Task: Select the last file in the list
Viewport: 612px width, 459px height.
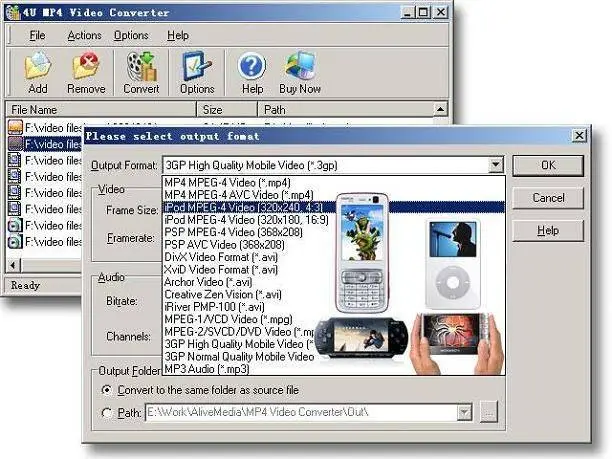Action: (44, 242)
